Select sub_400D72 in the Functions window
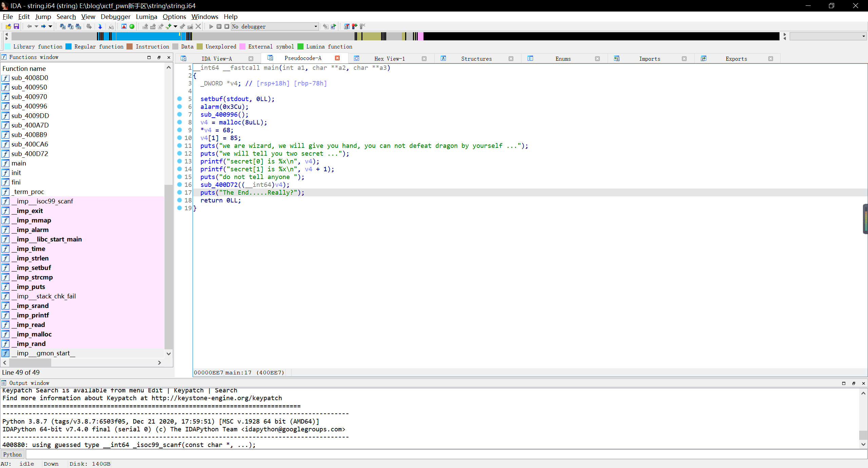The image size is (868, 468). click(29, 154)
